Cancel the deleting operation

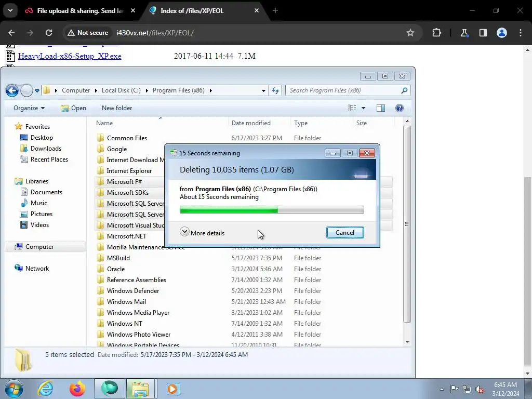[345, 232]
